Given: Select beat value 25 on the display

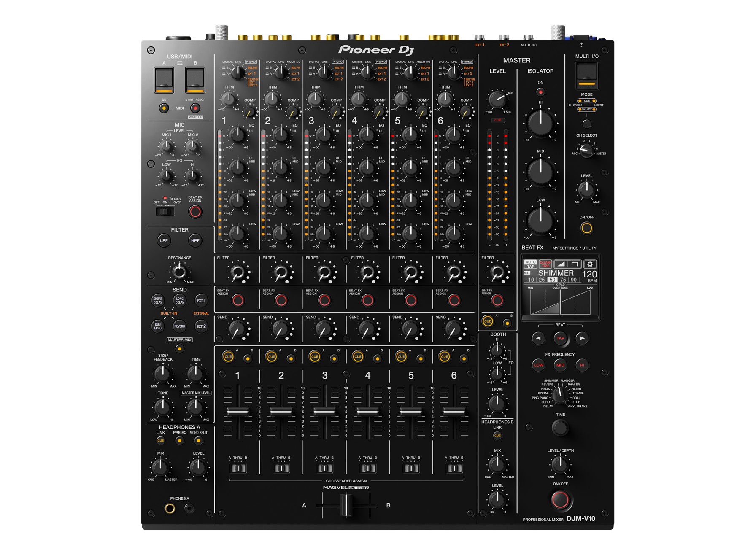Looking at the screenshot, I should click(542, 280).
